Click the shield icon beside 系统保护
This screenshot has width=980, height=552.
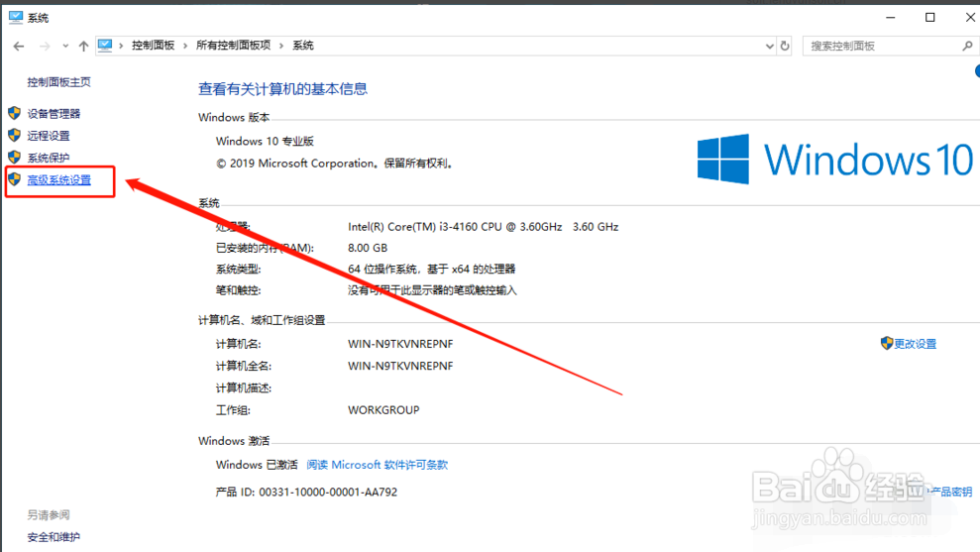pyautogui.click(x=15, y=157)
